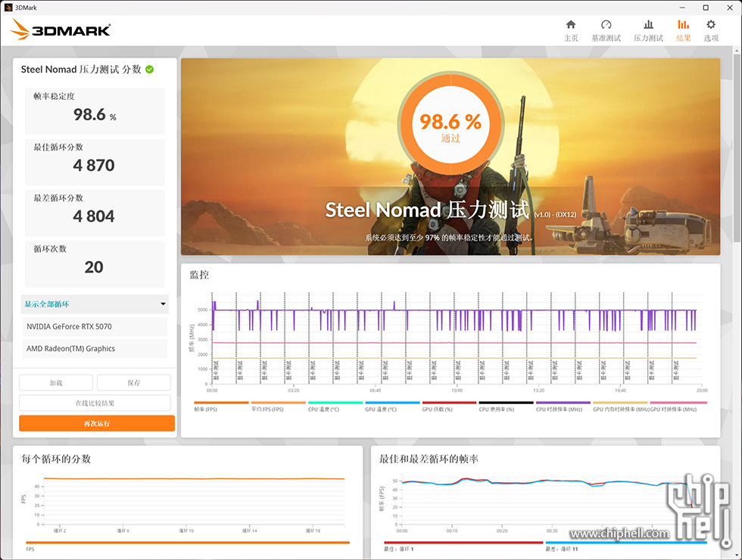Select the AMD Radeon(TM) Graphics entry
Image resolution: width=742 pixels, height=560 pixels.
95,349
